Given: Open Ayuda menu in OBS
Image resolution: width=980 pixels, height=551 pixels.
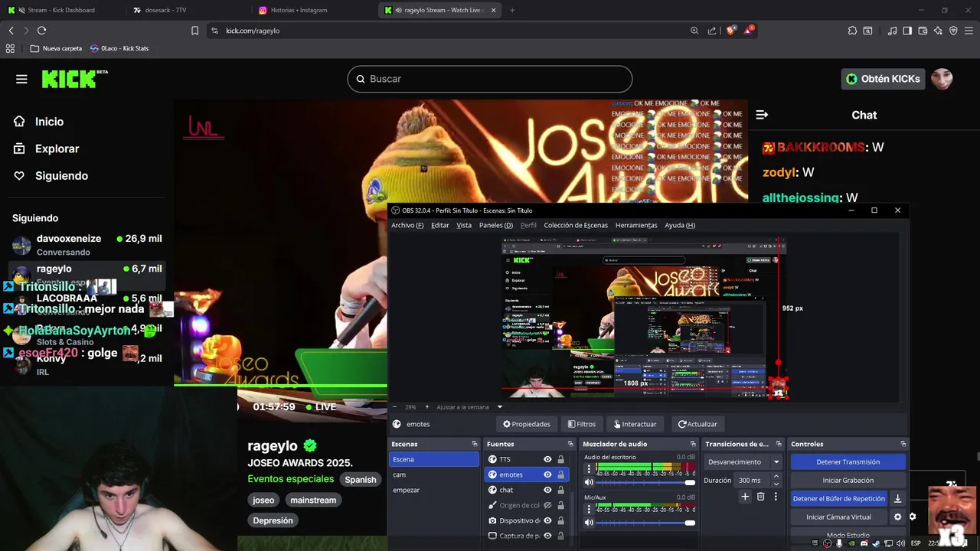Looking at the screenshot, I should (680, 225).
